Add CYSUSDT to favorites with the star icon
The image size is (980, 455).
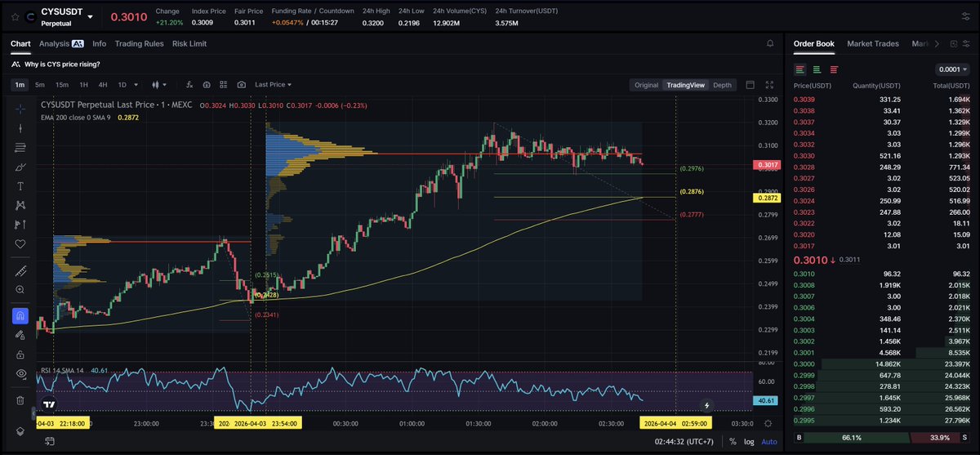click(16, 16)
